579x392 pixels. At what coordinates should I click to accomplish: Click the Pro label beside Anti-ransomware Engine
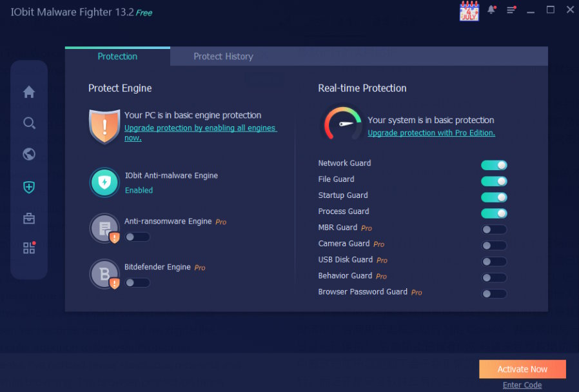click(x=221, y=222)
